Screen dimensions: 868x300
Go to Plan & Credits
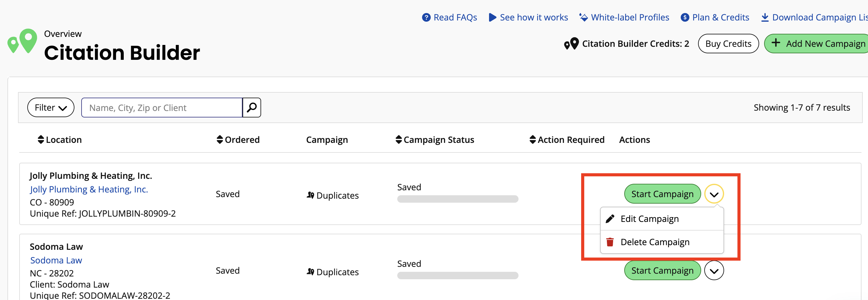715,17
